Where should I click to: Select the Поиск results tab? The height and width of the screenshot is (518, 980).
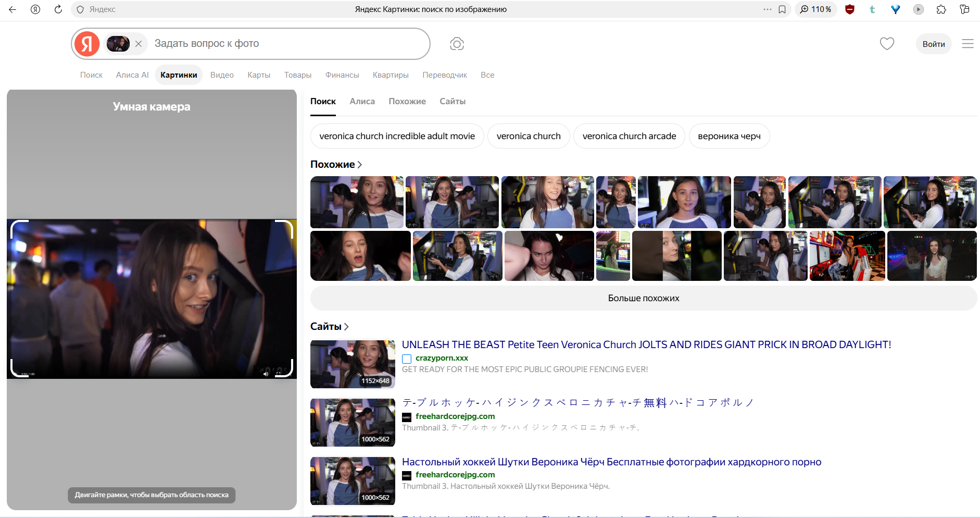click(x=323, y=102)
